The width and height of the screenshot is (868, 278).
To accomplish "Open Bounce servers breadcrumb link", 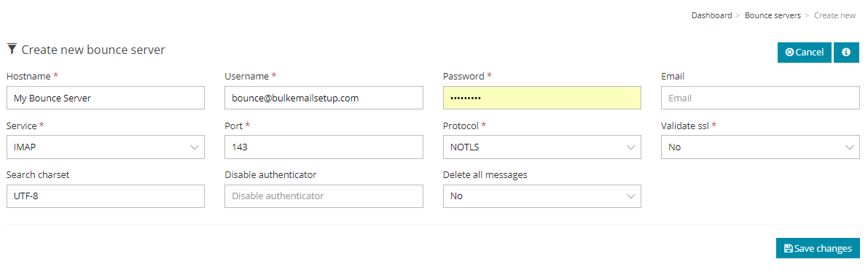I will [x=773, y=15].
